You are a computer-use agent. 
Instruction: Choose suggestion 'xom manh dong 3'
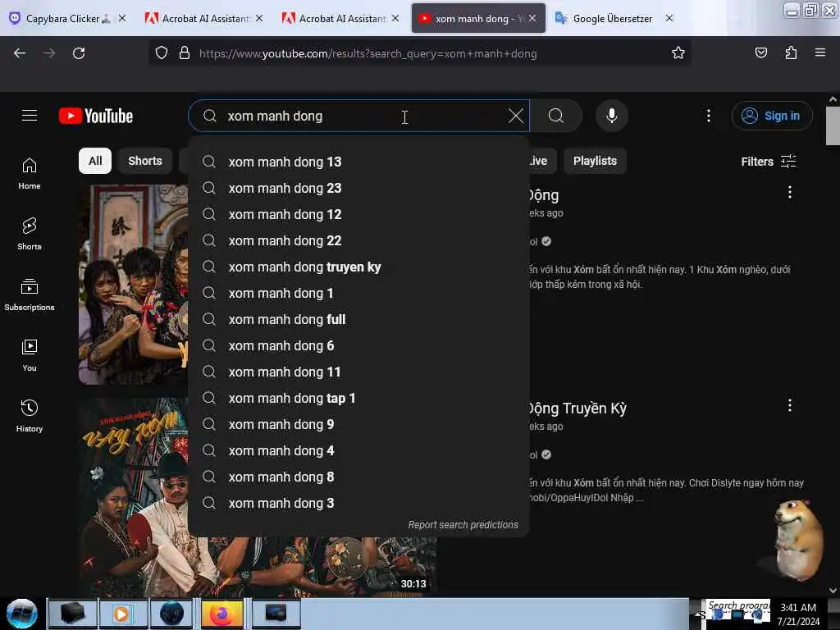(358, 503)
